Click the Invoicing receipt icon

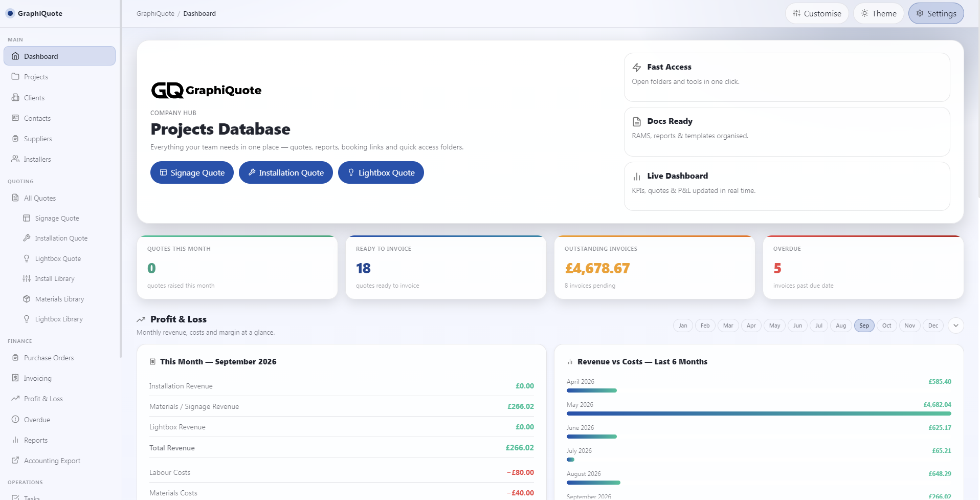click(15, 378)
